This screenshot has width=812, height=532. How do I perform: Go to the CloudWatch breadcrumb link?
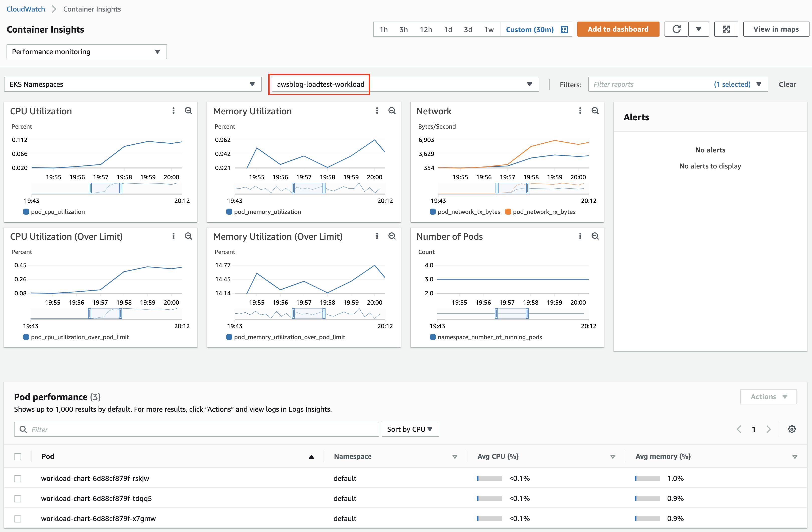[26, 9]
